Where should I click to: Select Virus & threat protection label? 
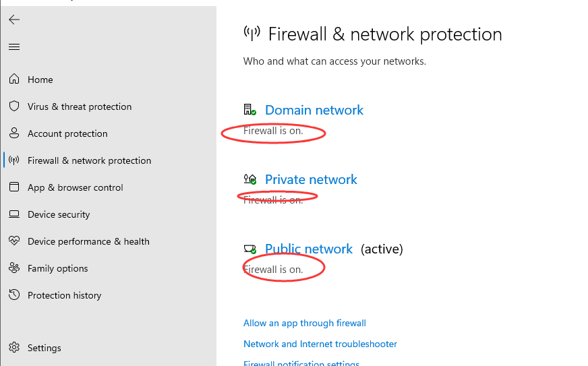click(x=80, y=106)
